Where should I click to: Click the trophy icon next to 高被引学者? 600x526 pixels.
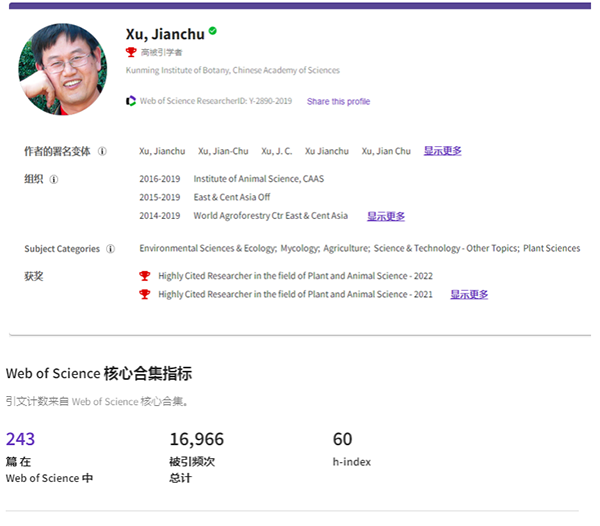click(x=131, y=52)
